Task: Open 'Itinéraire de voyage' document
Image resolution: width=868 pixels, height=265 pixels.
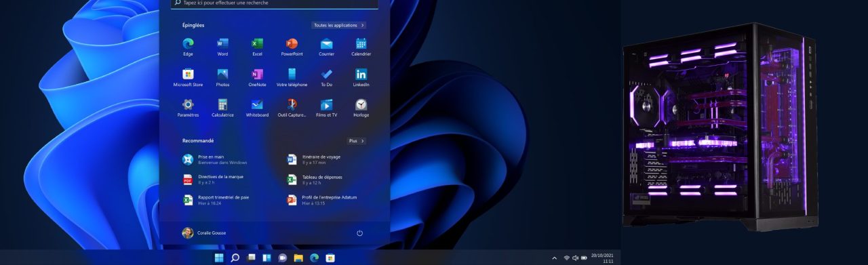Action: click(314, 159)
